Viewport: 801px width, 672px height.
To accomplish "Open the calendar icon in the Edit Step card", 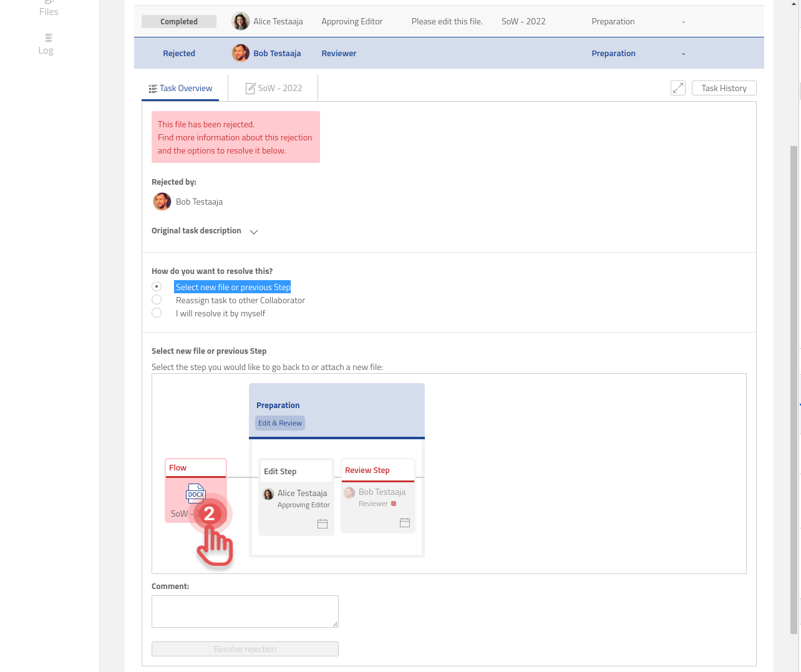I will [x=322, y=525].
